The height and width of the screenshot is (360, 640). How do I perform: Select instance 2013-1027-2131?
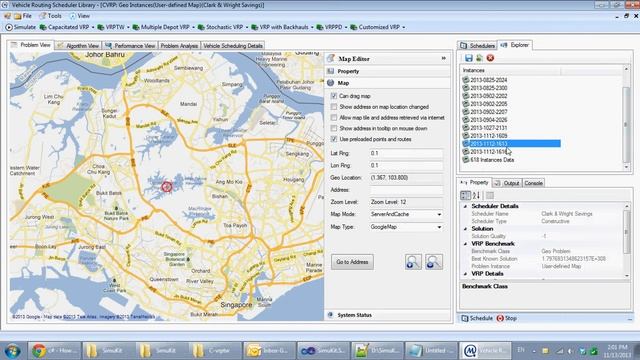coord(488,128)
